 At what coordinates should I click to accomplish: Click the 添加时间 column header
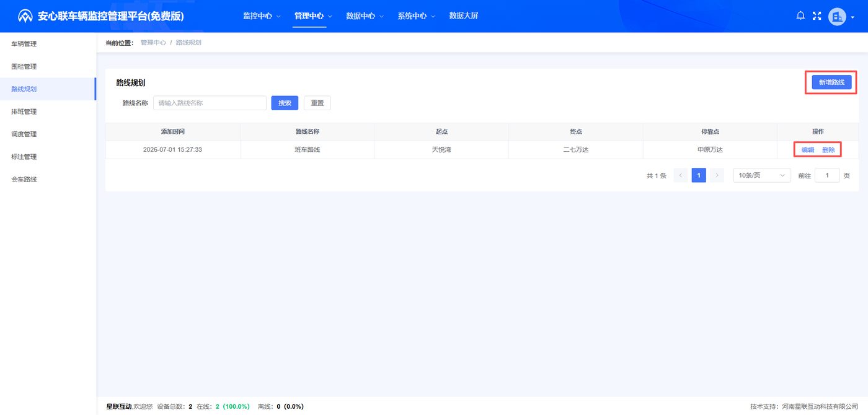click(x=172, y=132)
